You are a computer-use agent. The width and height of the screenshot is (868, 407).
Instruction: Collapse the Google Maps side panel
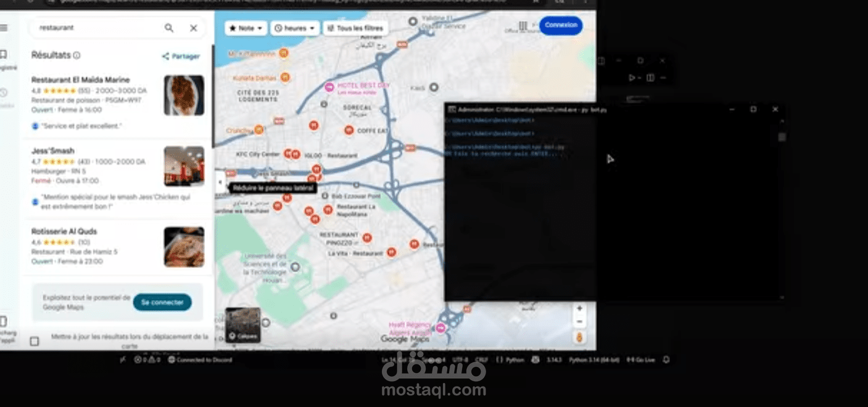coord(220,182)
